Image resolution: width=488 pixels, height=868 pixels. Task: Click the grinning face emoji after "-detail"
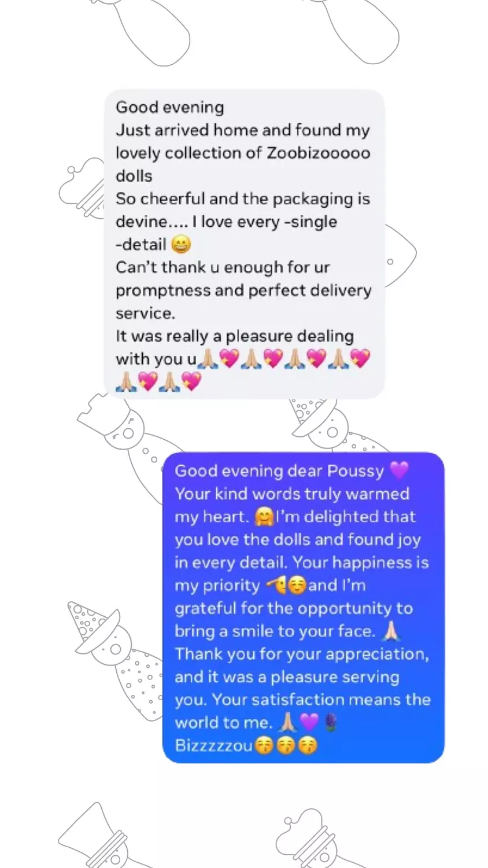[x=181, y=245]
